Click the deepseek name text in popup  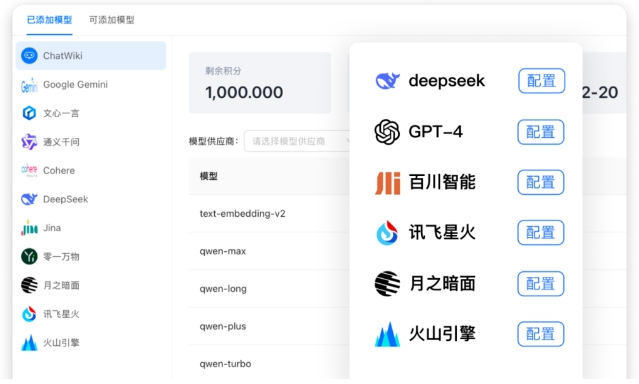click(x=447, y=81)
